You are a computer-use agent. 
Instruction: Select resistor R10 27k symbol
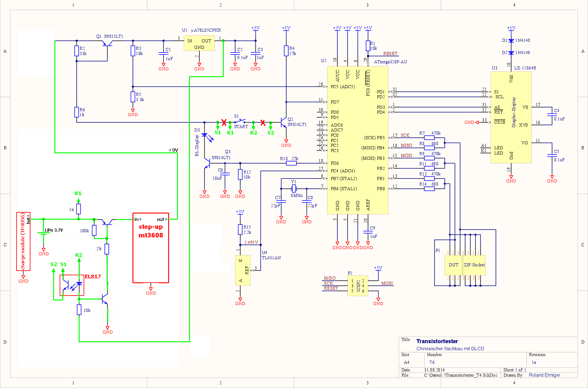[291, 163]
